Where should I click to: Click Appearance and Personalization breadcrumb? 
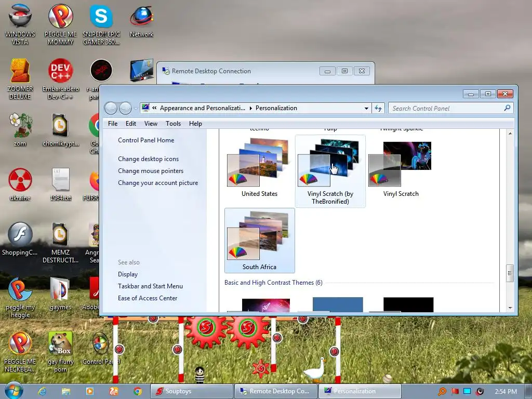202,108
